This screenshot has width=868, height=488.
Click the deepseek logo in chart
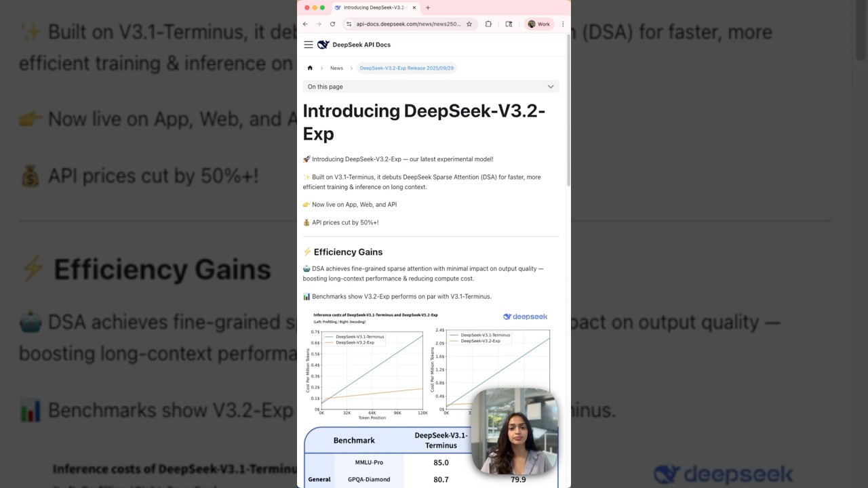[x=525, y=317]
